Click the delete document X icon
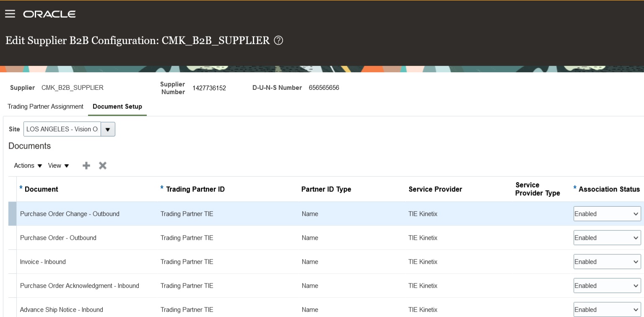 tap(102, 165)
